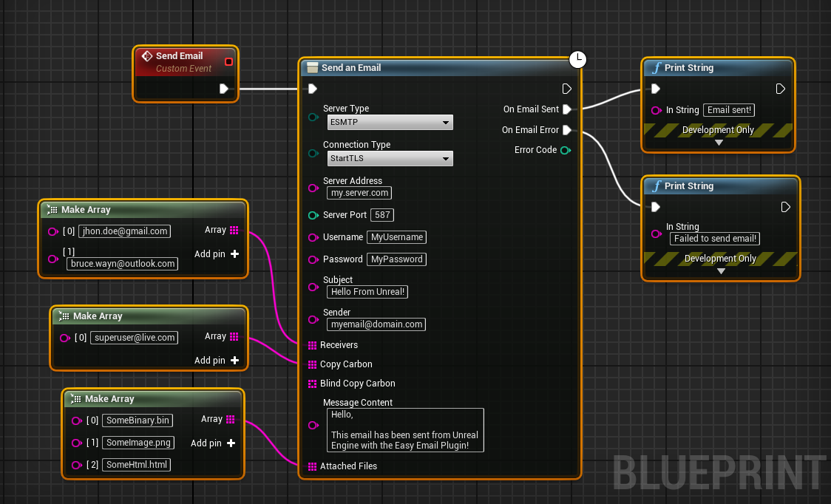This screenshot has height=504, width=831.
Task: Click the Blind Copy Carbon array pin
Action: pyautogui.click(x=312, y=384)
